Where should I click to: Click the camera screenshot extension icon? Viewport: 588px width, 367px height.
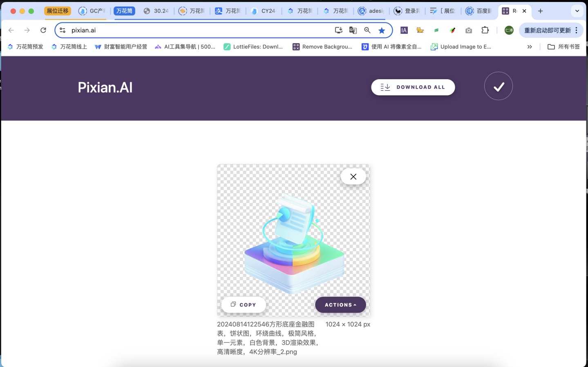(x=469, y=30)
